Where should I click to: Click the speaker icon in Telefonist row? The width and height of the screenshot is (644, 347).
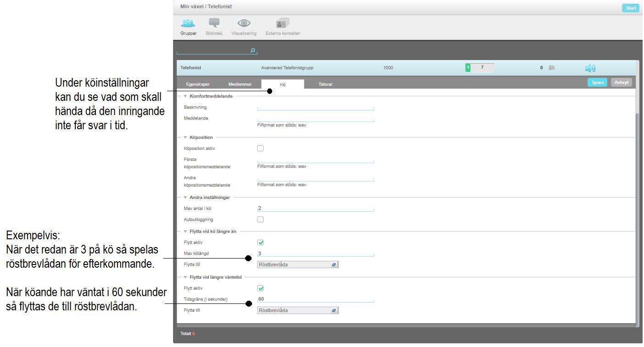(x=590, y=68)
